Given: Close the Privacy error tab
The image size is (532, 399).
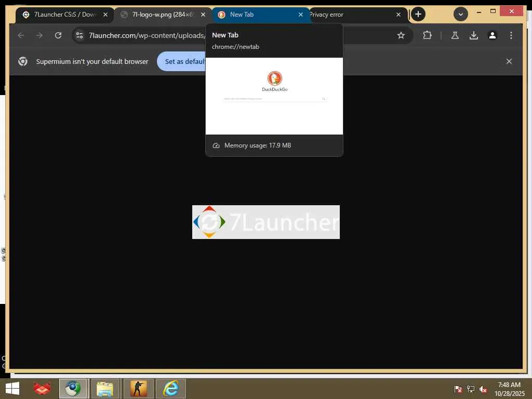Looking at the screenshot, I should [398, 15].
